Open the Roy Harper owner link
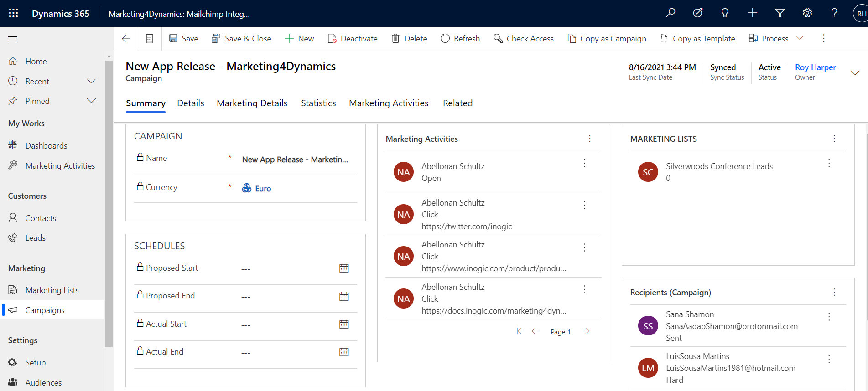Image resolution: width=868 pixels, height=391 pixels. click(x=815, y=67)
